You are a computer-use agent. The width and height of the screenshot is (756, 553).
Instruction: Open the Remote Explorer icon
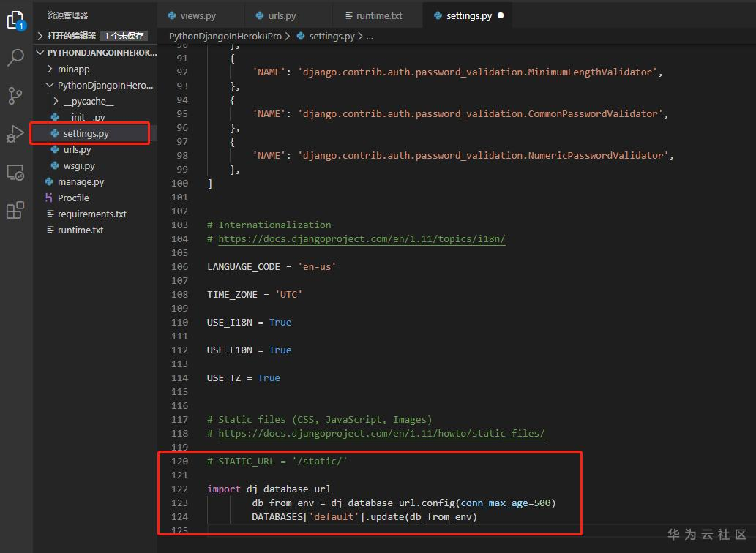point(15,173)
